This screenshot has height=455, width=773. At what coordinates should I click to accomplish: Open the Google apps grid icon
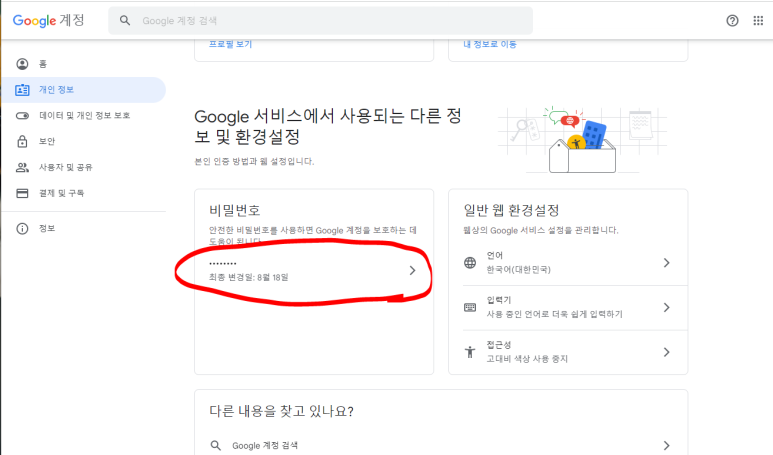click(758, 20)
